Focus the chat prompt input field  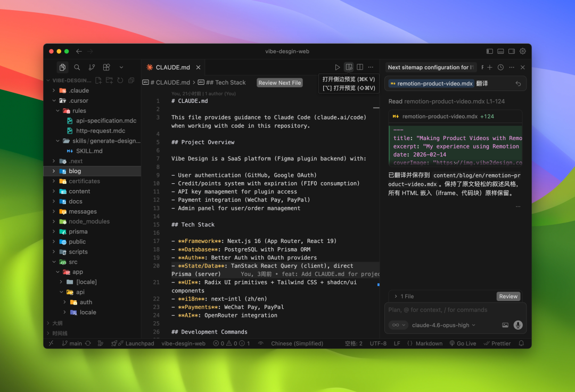(x=455, y=310)
